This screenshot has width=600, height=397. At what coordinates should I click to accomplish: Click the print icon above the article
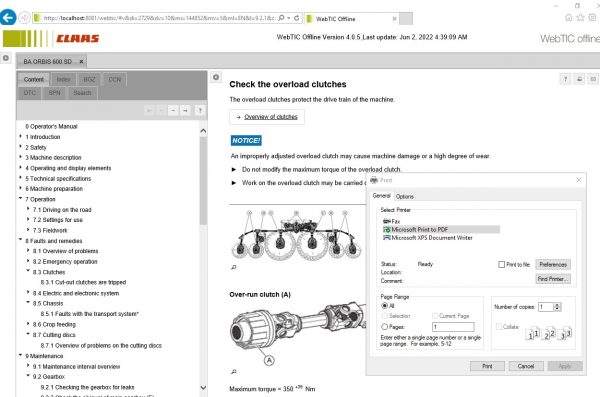click(x=579, y=79)
